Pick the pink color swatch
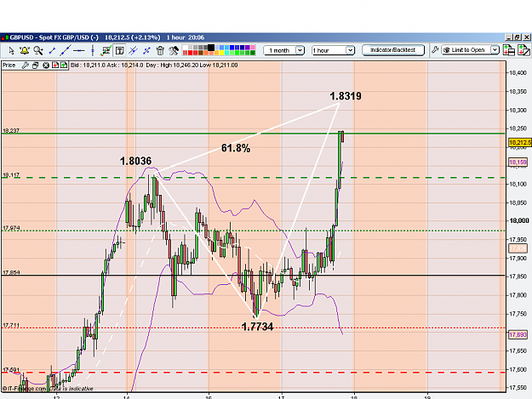Viewport: 532px width, 399px height. coord(253,48)
